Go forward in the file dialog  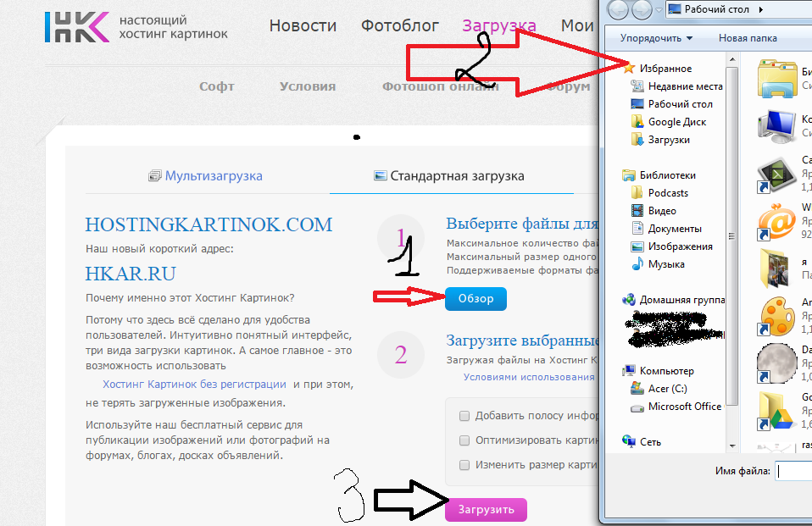point(642,9)
